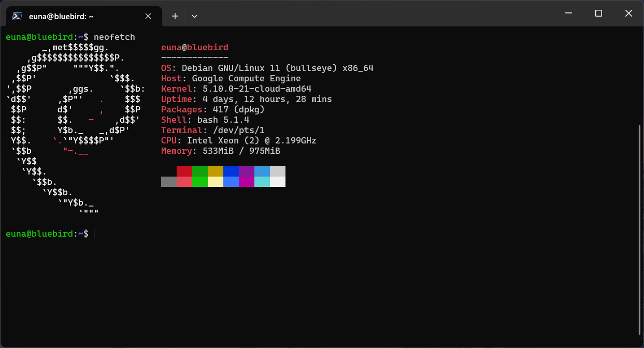Click the dark green color block

point(200,171)
